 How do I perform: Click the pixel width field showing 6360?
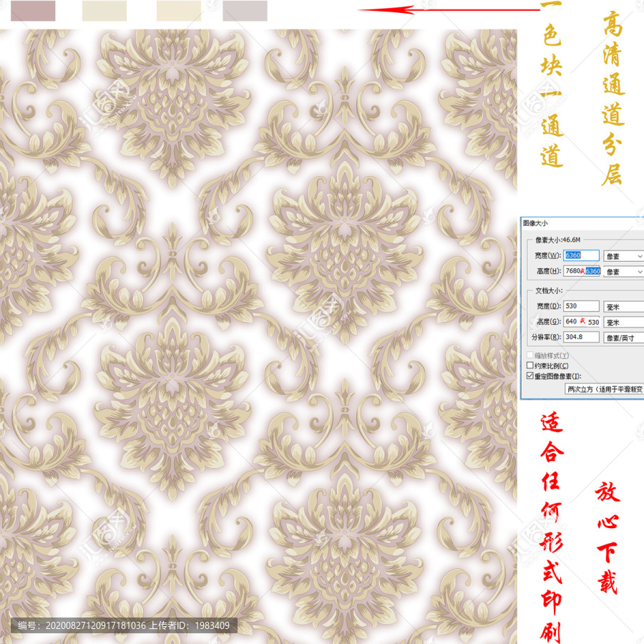pyautogui.click(x=581, y=255)
